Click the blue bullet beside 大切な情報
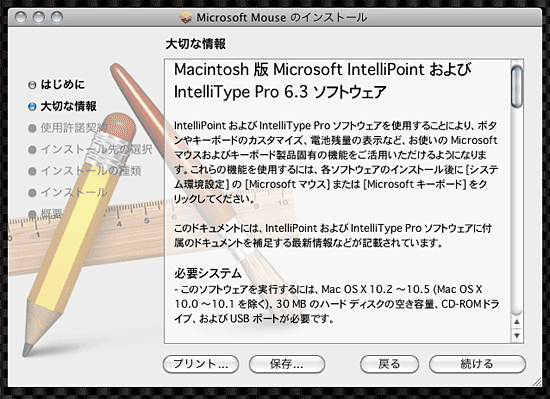The width and height of the screenshot is (550, 399). (32, 107)
